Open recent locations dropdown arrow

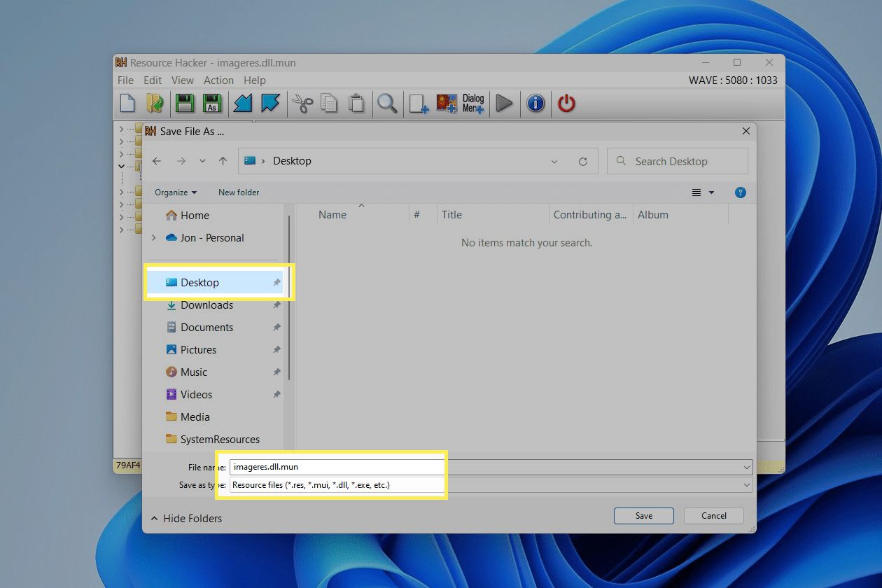202,161
